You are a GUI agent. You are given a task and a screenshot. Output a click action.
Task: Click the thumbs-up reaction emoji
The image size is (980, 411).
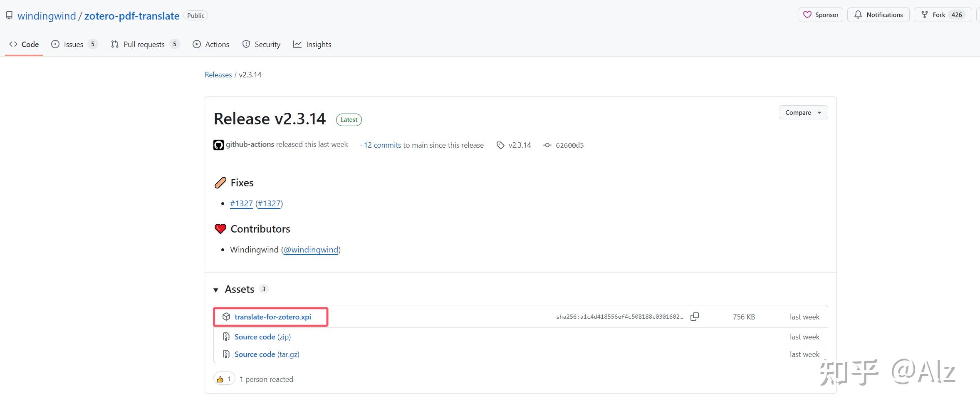[220, 379]
